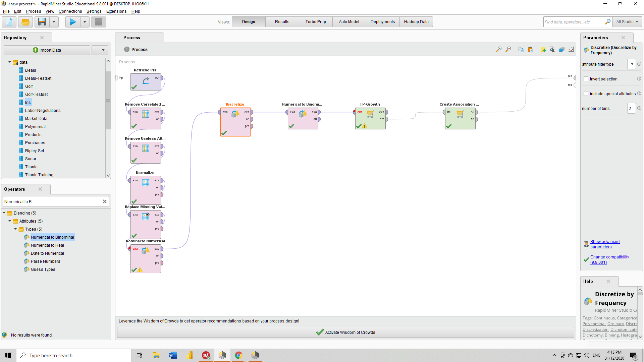Open Chrome from the Windows taskbar

coord(238,355)
